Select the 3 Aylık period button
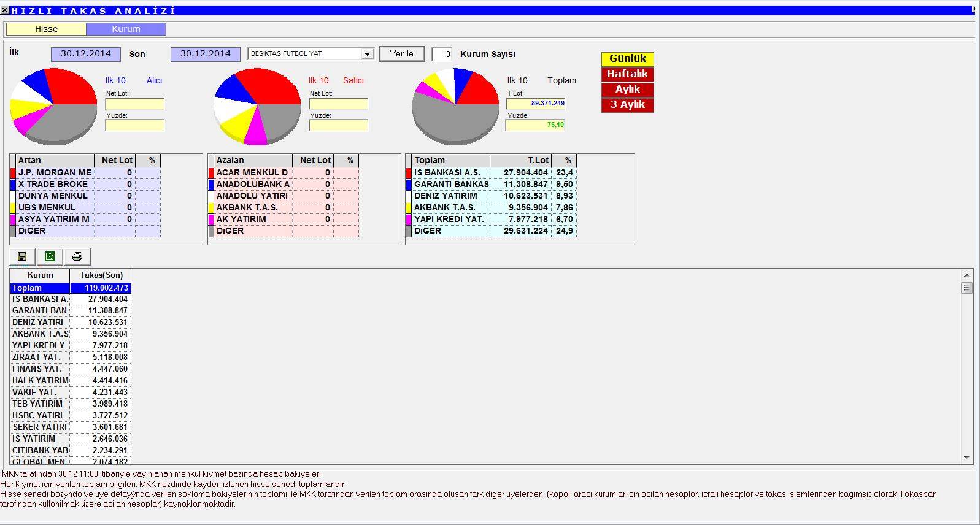Image resolution: width=980 pixels, height=525 pixels. (627, 105)
